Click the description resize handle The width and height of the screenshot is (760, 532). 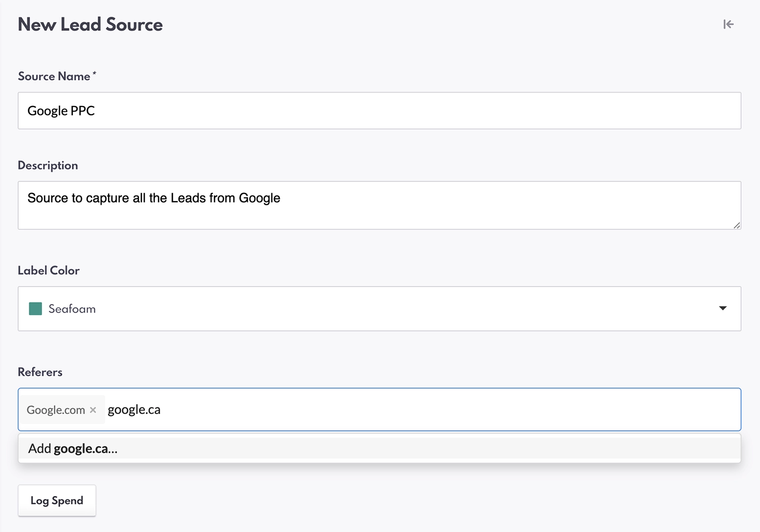tap(736, 226)
